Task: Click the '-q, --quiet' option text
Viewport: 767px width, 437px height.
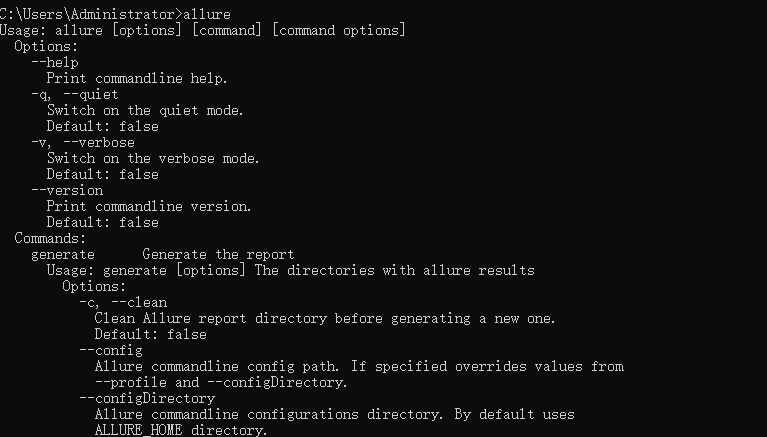Action: (x=75, y=94)
